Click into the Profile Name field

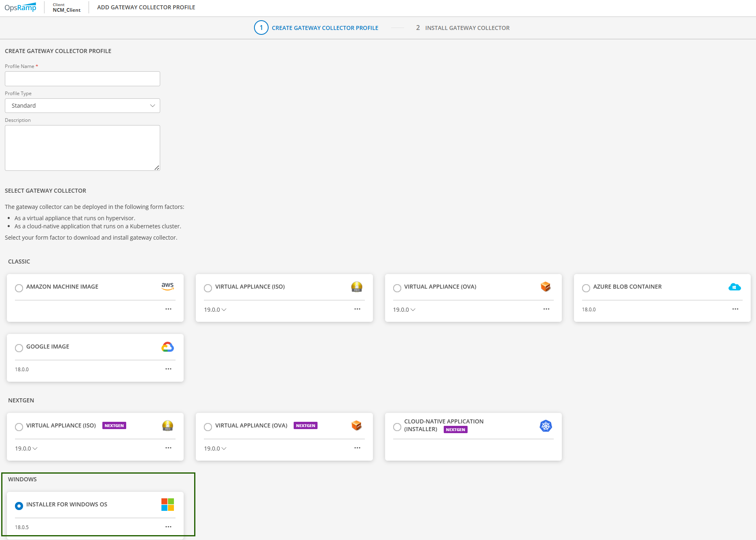[x=83, y=79]
